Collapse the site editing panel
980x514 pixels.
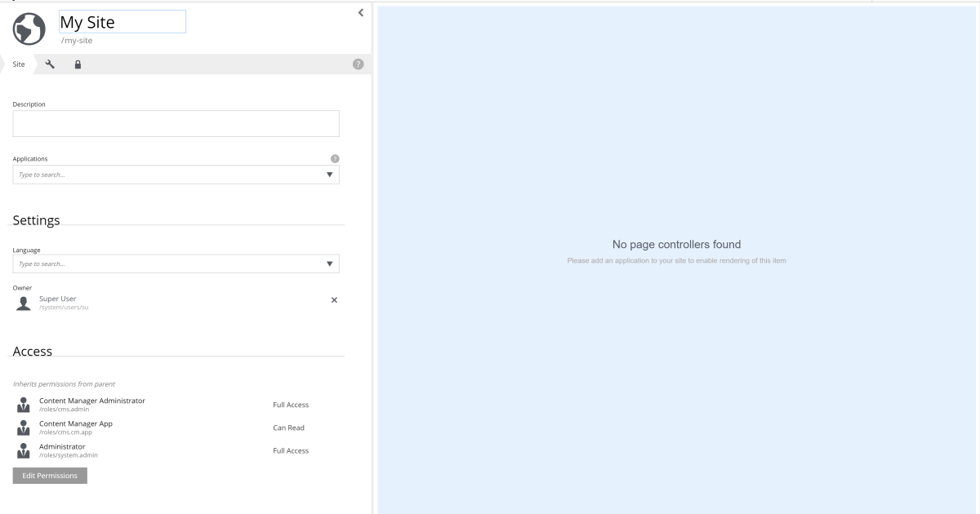pyautogui.click(x=360, y=12)
